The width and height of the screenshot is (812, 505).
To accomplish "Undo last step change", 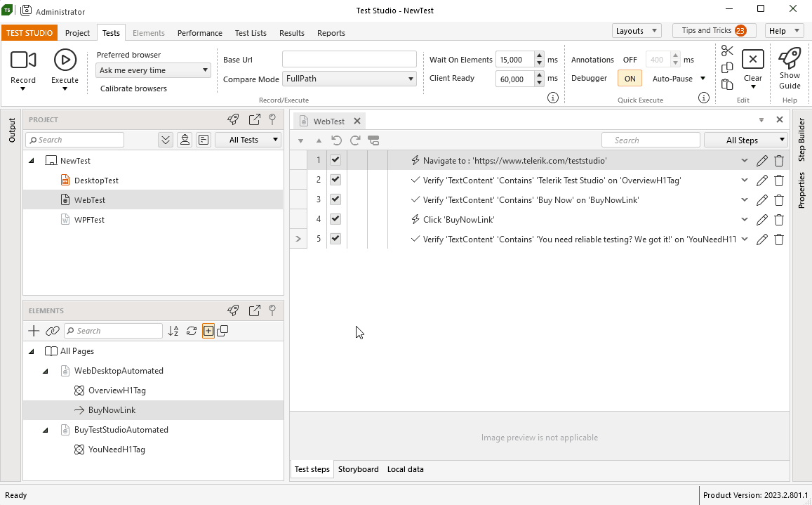I will (x=337, y=140).
